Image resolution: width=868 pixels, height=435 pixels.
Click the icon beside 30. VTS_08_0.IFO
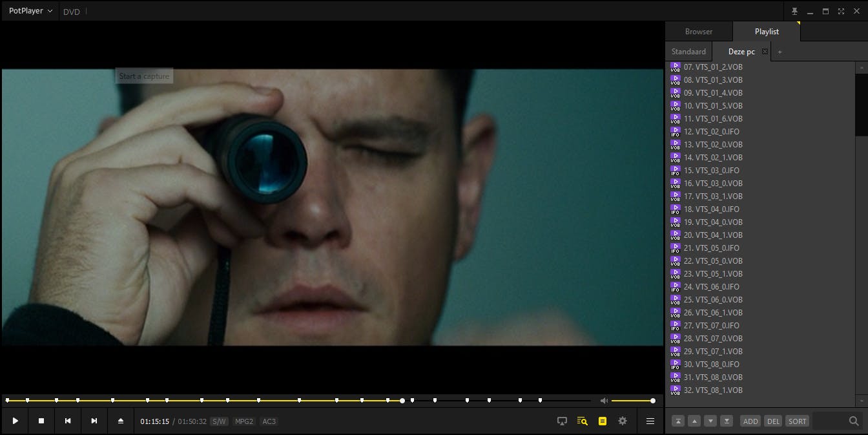pyautogui.click(x=676, y=364)
